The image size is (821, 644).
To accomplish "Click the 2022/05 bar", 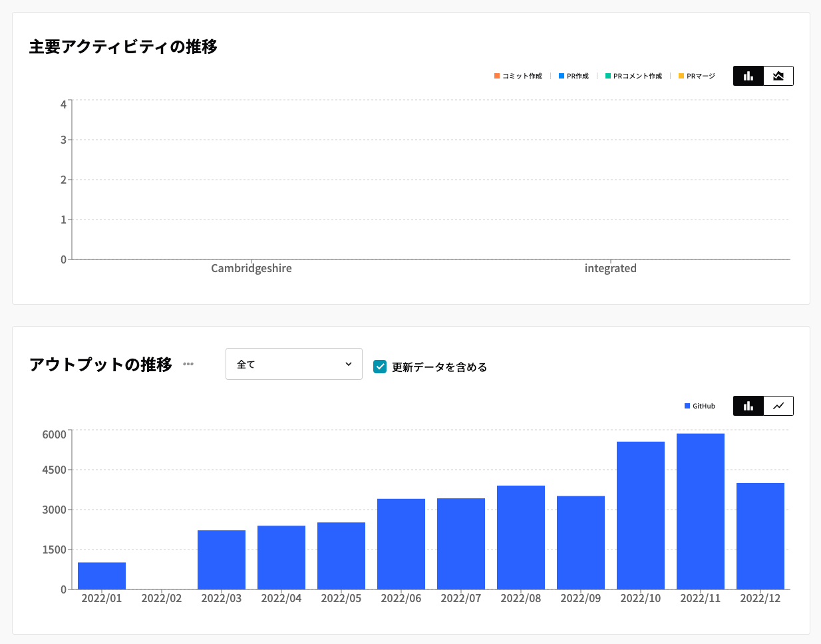I will point(341,556).
